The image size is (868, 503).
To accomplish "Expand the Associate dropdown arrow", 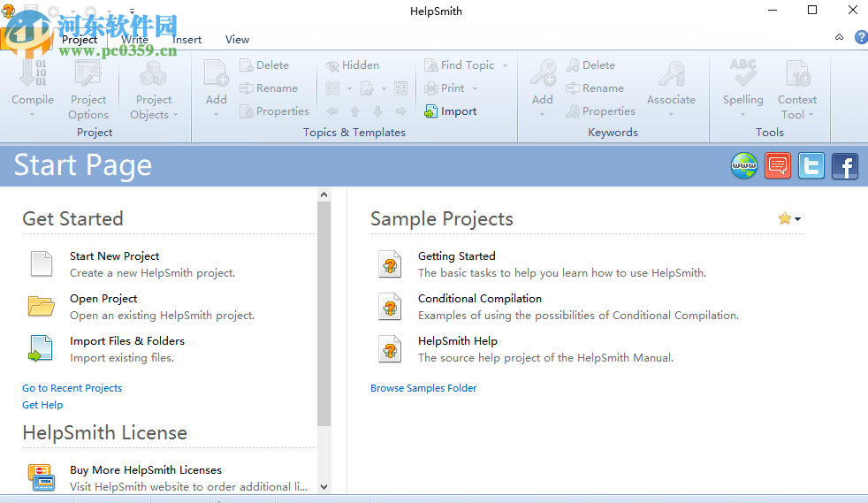I will 671,115.
